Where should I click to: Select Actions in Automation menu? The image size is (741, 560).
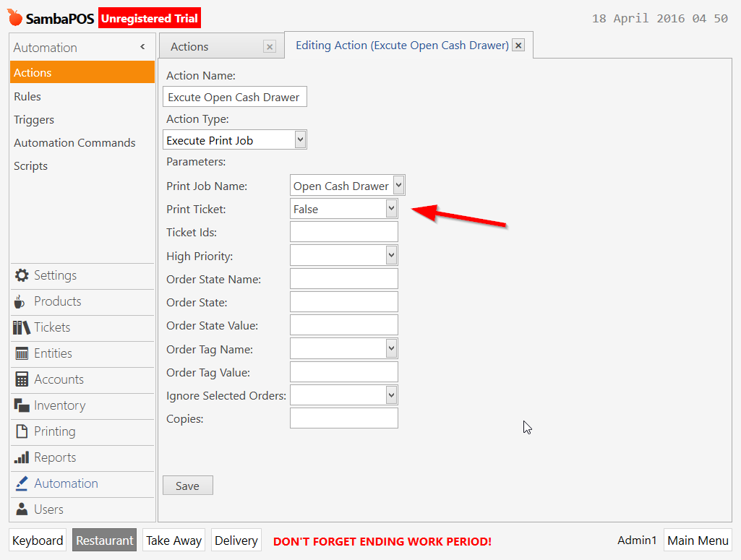(82, 72)
